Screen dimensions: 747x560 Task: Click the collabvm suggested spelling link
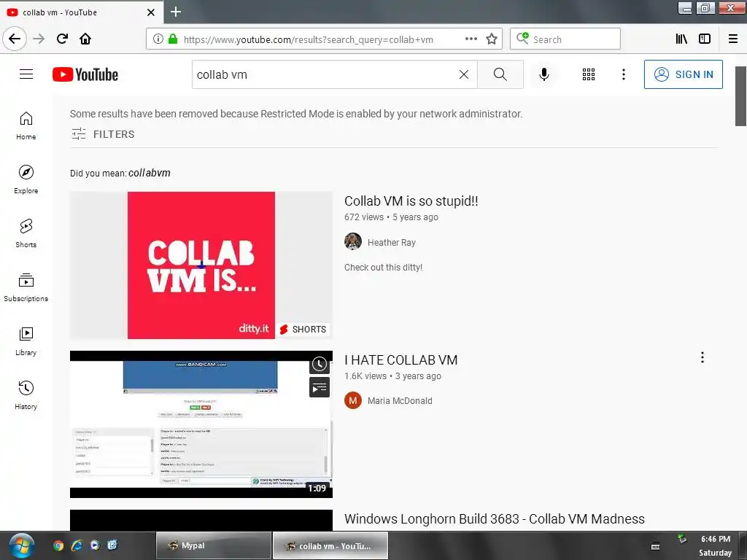[x=149, y=173]
